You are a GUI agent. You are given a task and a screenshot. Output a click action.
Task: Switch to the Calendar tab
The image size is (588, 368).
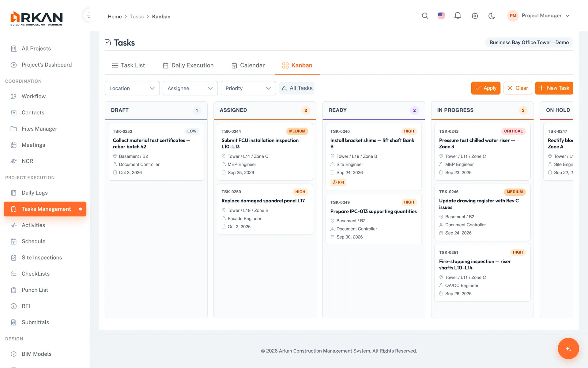coord(248,65)
